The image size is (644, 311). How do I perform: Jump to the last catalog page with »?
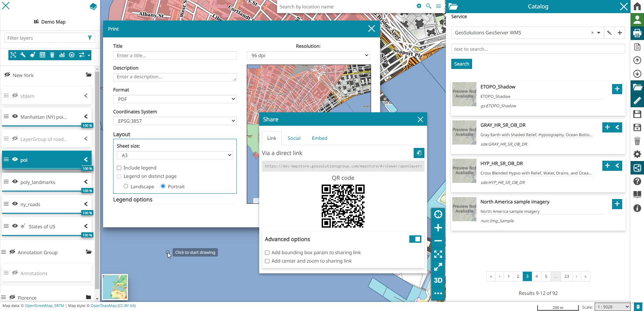pos(585,276)
